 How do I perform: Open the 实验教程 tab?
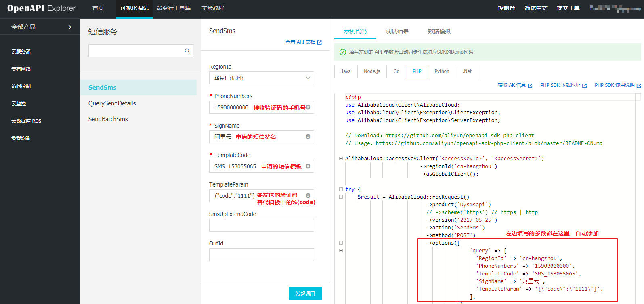pyautogui.click(x=213, y=8)
